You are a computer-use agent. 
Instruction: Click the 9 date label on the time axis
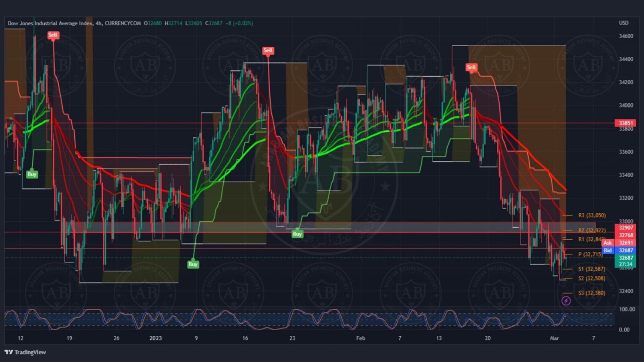[x=196, y=338]
